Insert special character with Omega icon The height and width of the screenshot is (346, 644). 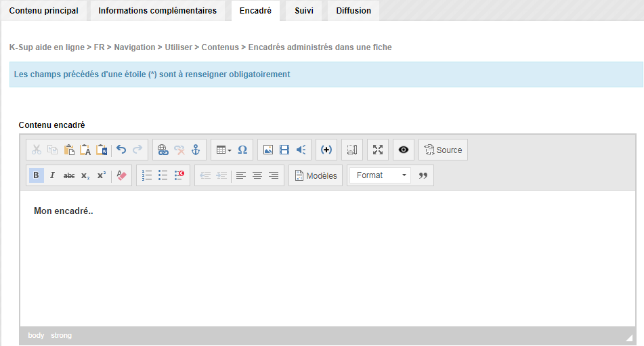(242, 150)
